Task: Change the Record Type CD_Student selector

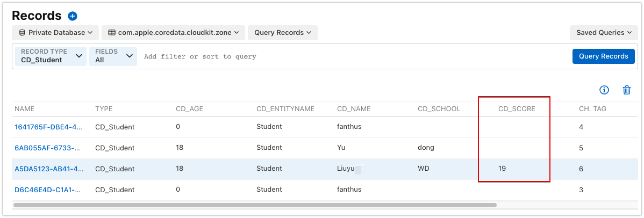Action: tap(50, 56)
